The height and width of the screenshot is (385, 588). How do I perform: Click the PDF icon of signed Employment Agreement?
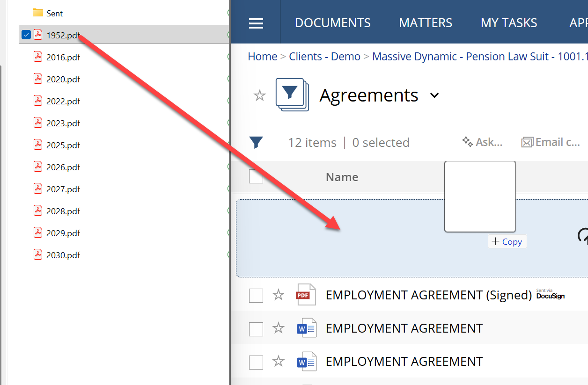(x=306, y=295)
